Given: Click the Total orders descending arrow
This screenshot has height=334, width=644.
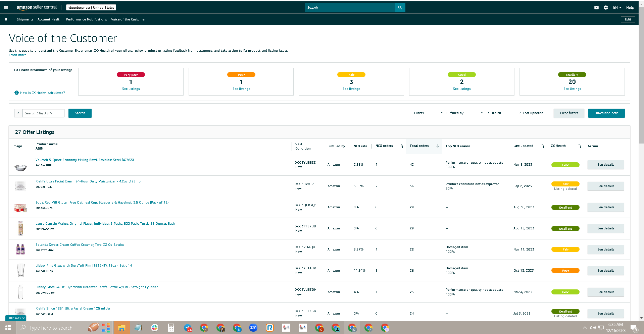Looking at the screenshot, I should coord(438,146).
